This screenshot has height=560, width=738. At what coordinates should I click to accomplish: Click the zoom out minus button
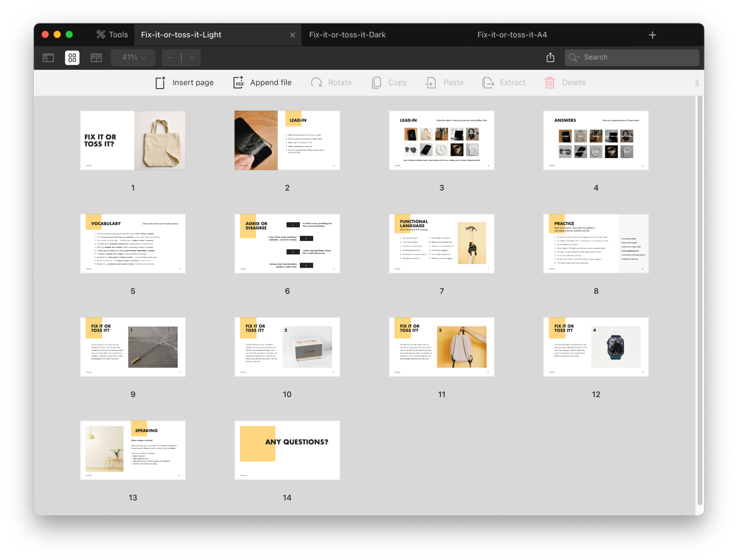coord(171,58)
